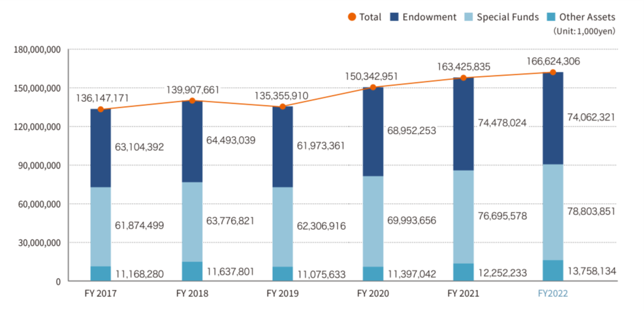Click the light blue Special Funds legend swatch
This screenshot has height=311, width=644.
click(468, 17)
